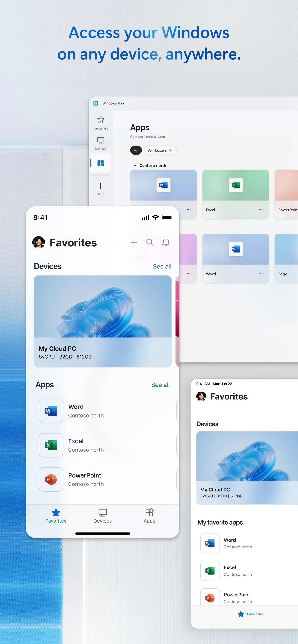Open notifications bell icon
Screen dimensions: 298x644
166,242
